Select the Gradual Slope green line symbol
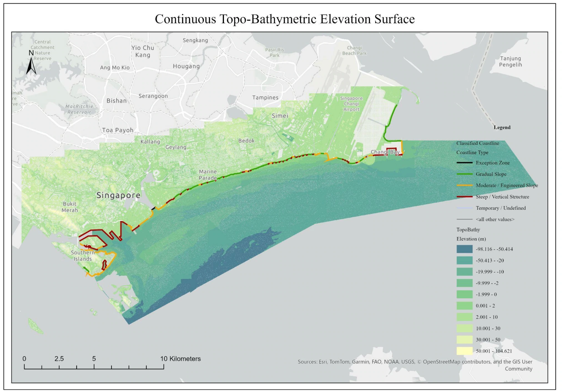The width and height of the screenshot is (562, 392). pyautogui.click(x=465, y=174)
